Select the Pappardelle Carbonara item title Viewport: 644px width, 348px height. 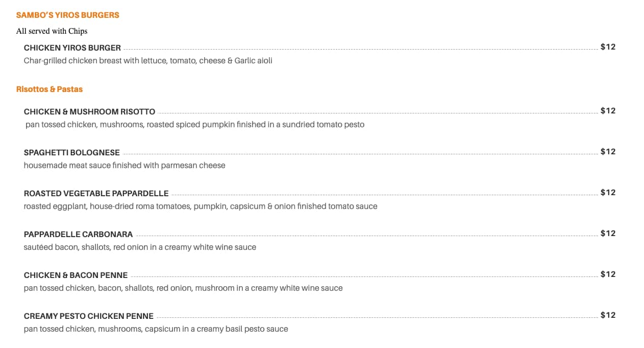(x=78, y=235)
